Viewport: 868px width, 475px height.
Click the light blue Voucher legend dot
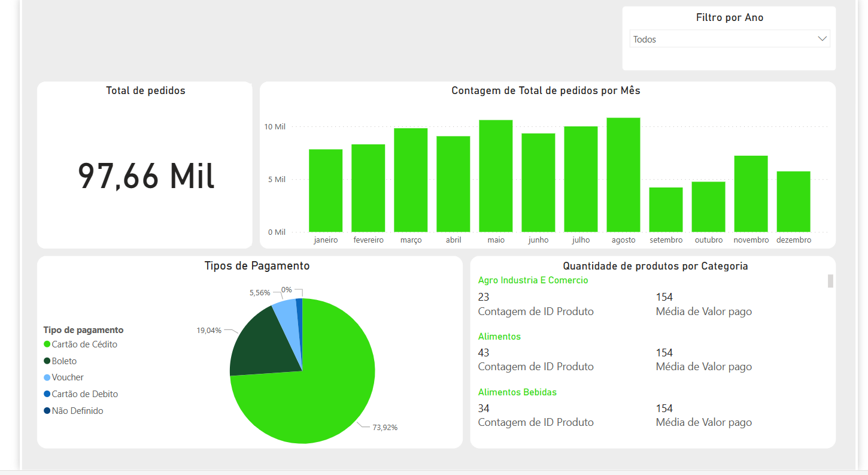click(47, 377)
